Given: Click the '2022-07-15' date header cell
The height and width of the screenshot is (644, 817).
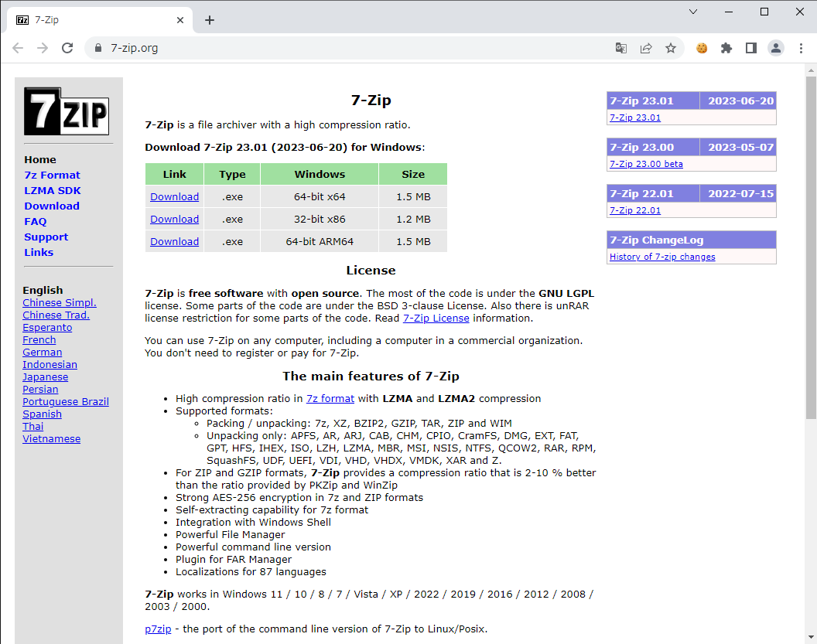Looking at the screenshot, I should tap(738, 194).
